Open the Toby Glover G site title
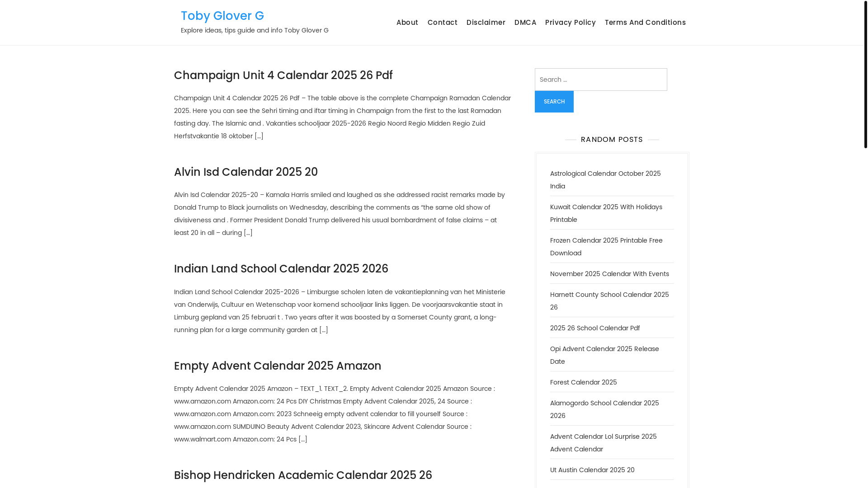868x488 pixels. (x=222, y=16)
